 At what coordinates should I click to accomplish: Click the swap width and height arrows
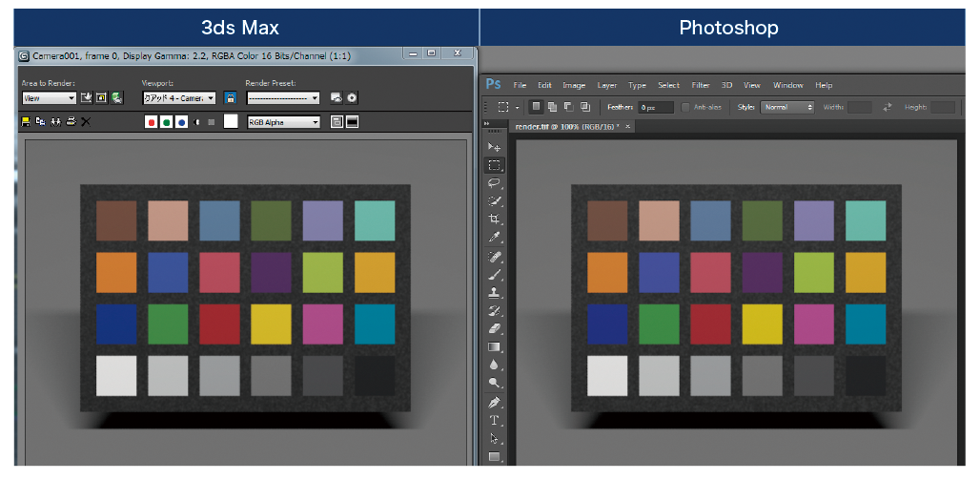click(888, 107)
